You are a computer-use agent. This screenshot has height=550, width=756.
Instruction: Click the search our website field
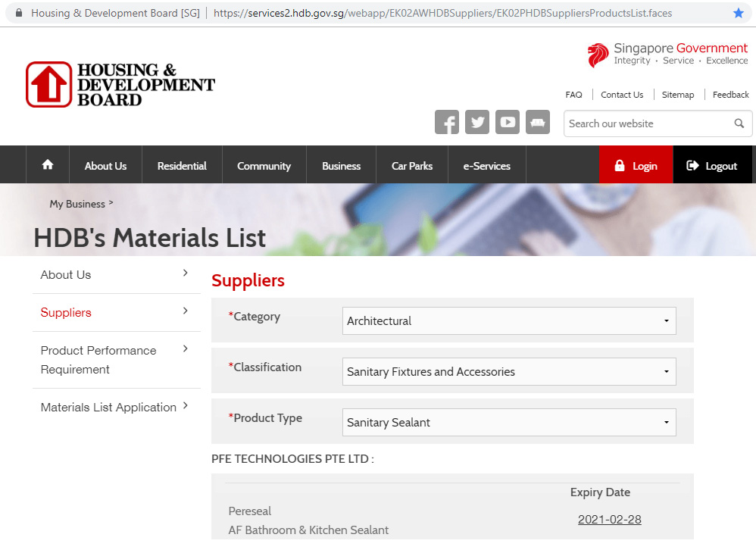pyautogui.click(x=648, y=123)
